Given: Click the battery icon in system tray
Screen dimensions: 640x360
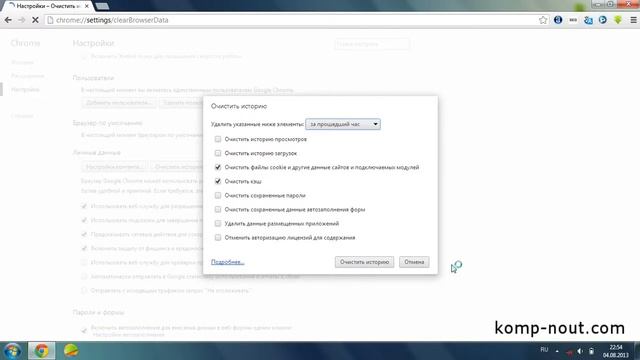Looking at the screenshot, I should (591, 351).
